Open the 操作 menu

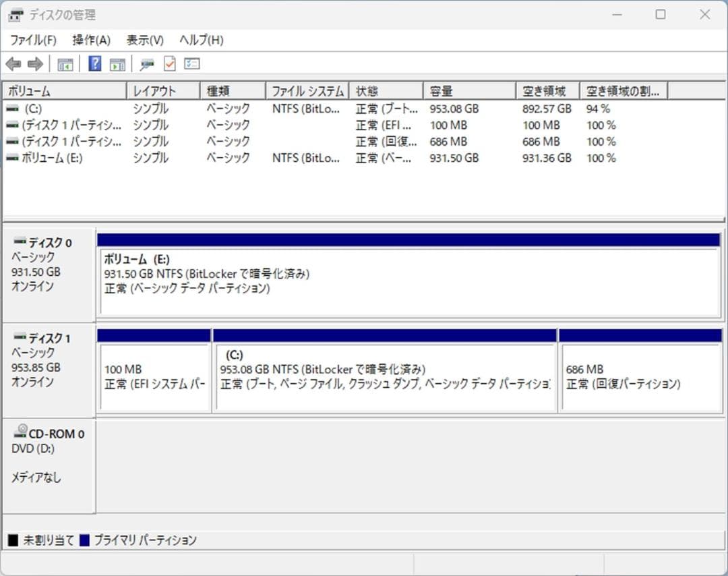click(x=91, y=40)
